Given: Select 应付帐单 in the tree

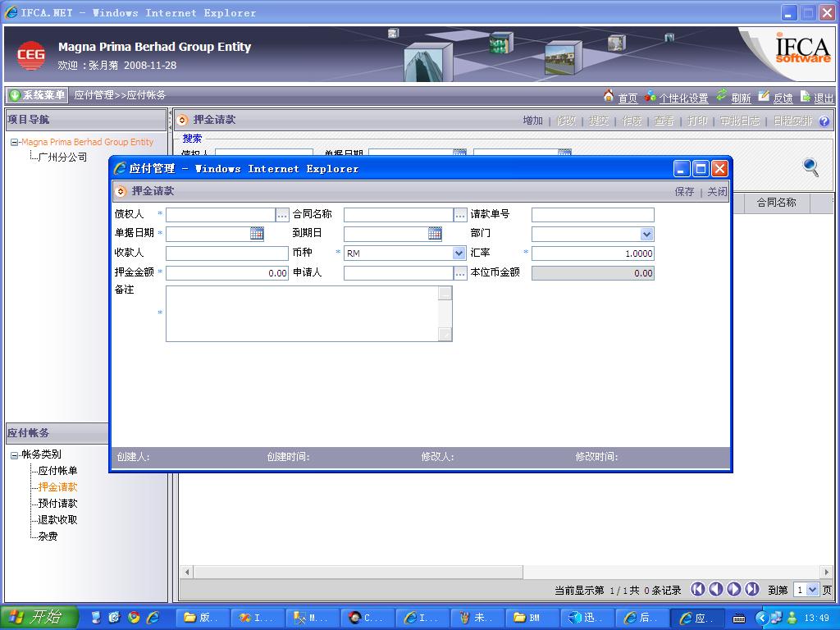Looking at the screenshot, I should pyautogui.click(x=57, y=471).
